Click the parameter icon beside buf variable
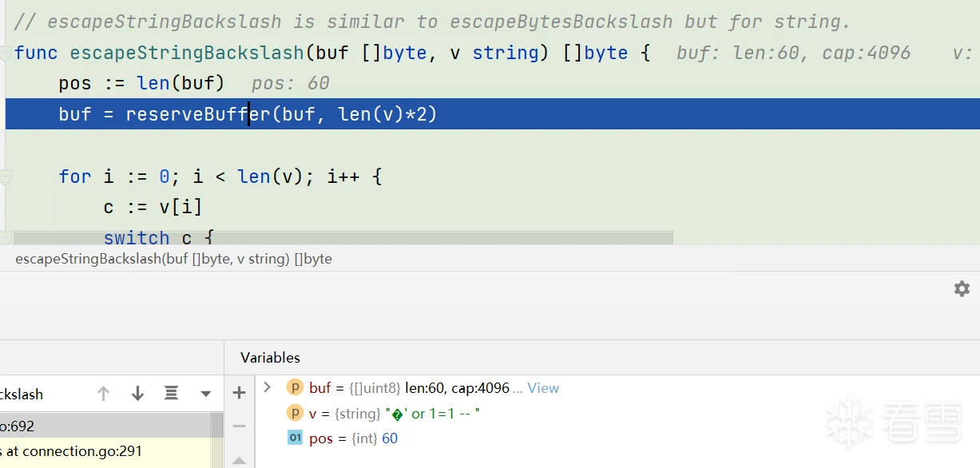980x468 pixels. click(295, 388)
